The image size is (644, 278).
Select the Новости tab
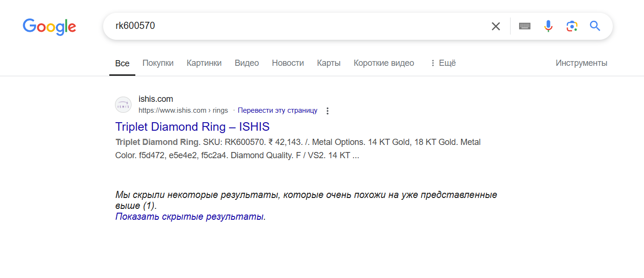click(x=288, y=63)
